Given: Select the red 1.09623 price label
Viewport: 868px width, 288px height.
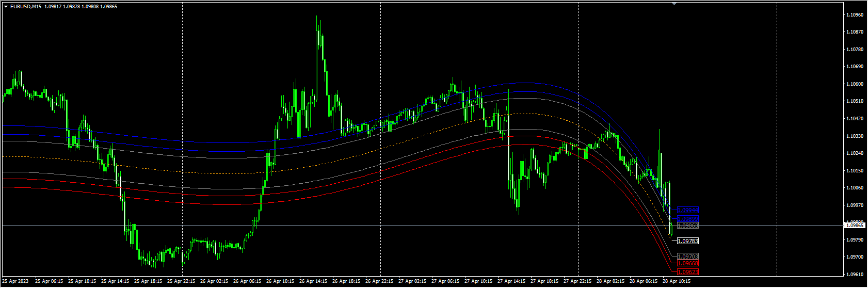Looking at the screenshot, I should pos(688,272).
